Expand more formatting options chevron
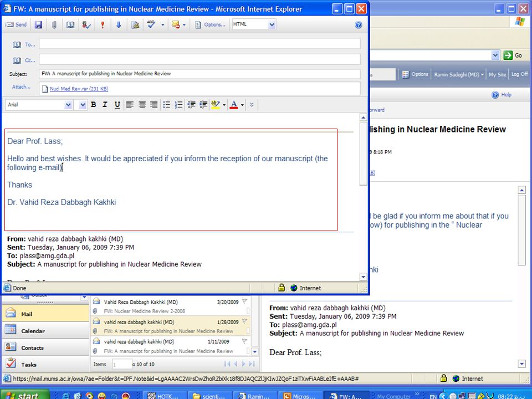532x399 pixels. point(252,105)
